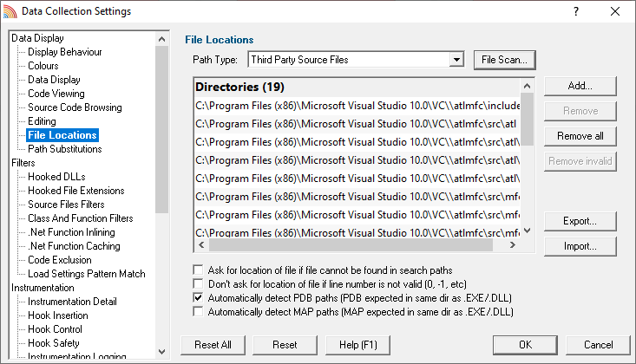The height and width of the screenshot is (364, 636).
Task: Click the Remove all button
Action: [580, 136]
